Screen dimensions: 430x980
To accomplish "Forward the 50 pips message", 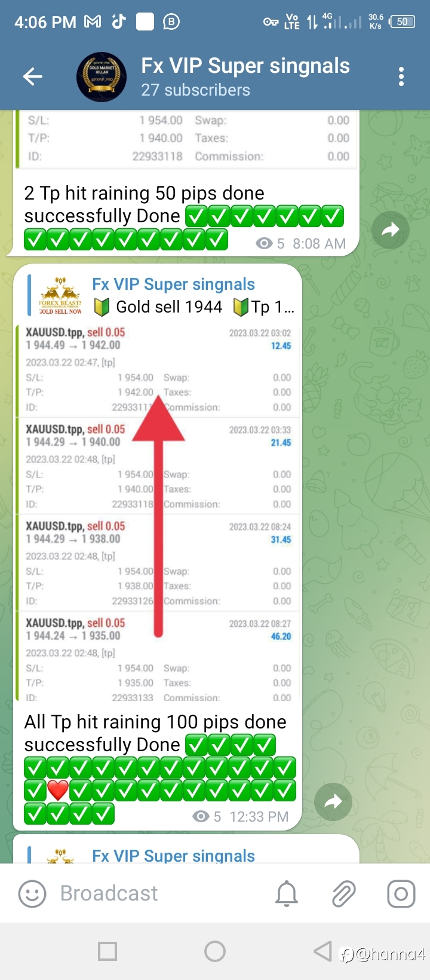I will (391, 229).
